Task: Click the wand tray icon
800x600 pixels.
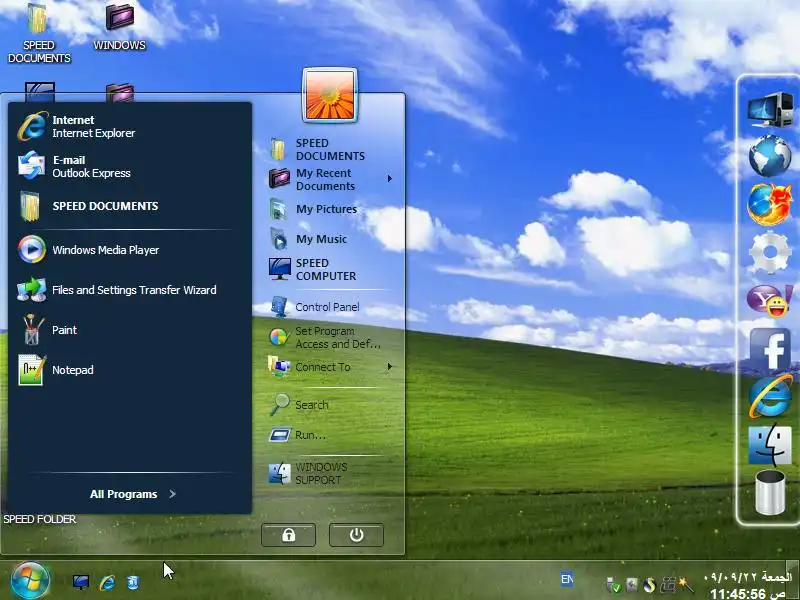Action: tap(686, 585)
